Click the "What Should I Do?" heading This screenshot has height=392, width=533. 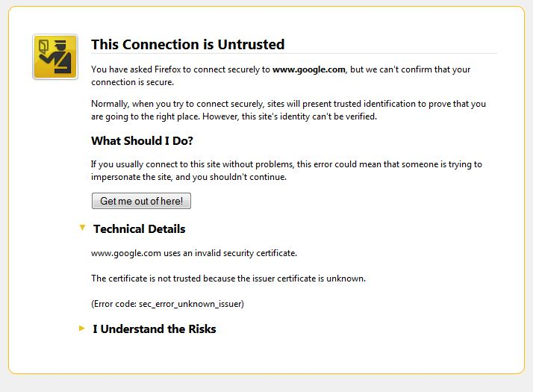142,140
